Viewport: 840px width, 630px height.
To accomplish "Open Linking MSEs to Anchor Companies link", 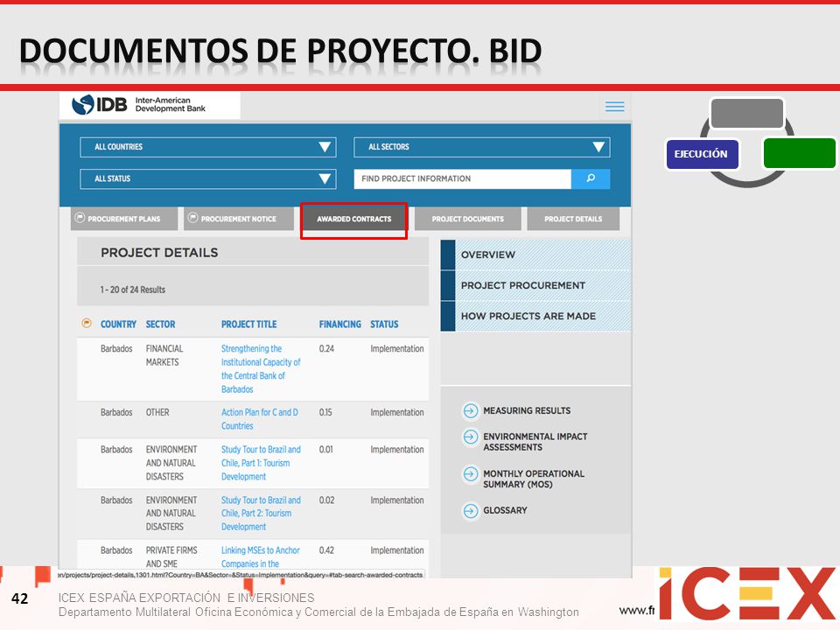I will [x=261, y=557].
